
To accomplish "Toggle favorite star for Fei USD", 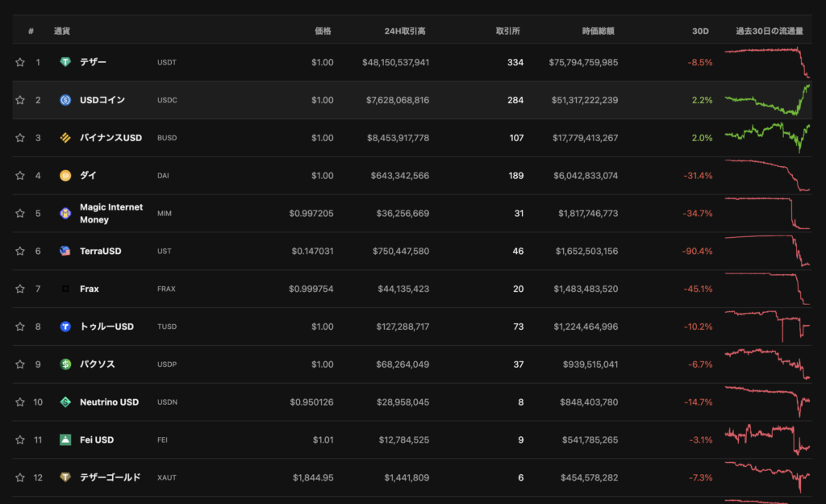I will (20, 439).
